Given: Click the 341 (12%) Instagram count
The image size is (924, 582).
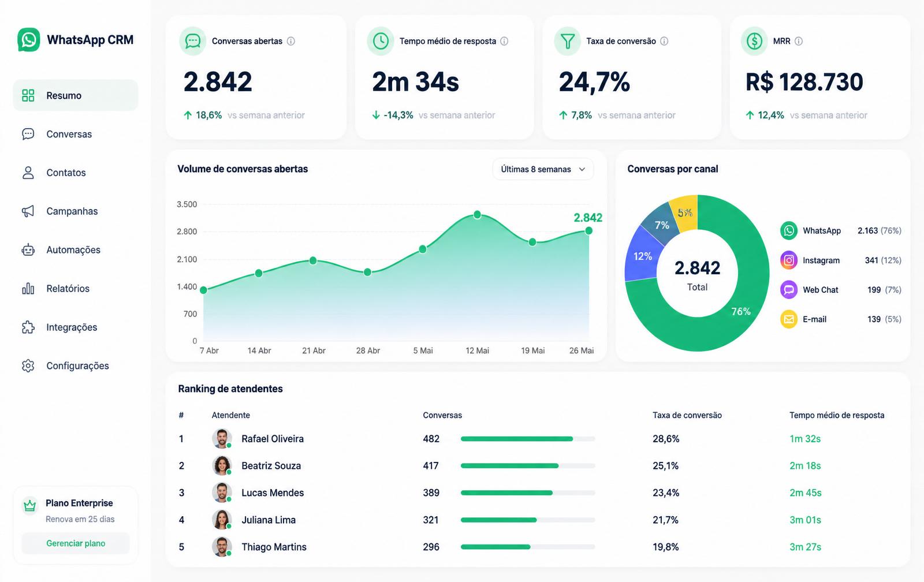Looking at the screenshot, I should 883,260.
